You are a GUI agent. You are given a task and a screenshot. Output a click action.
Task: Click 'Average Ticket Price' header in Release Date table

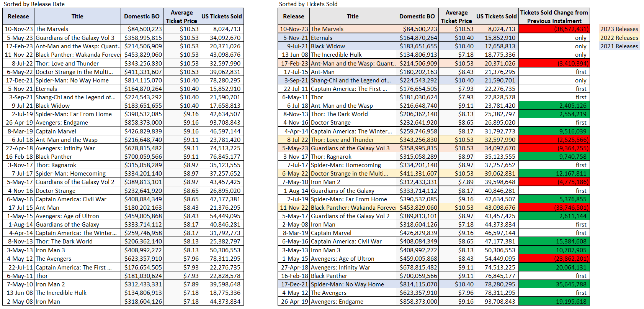[x=181, y=16]
